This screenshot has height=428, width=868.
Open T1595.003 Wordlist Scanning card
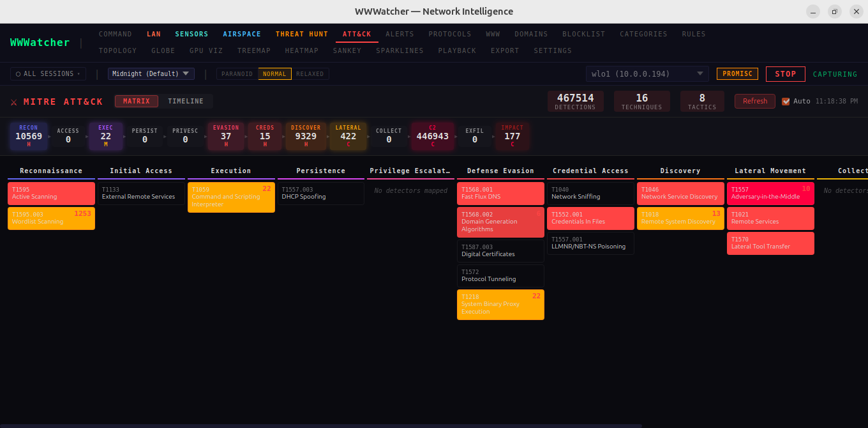[x=51, y=218]
